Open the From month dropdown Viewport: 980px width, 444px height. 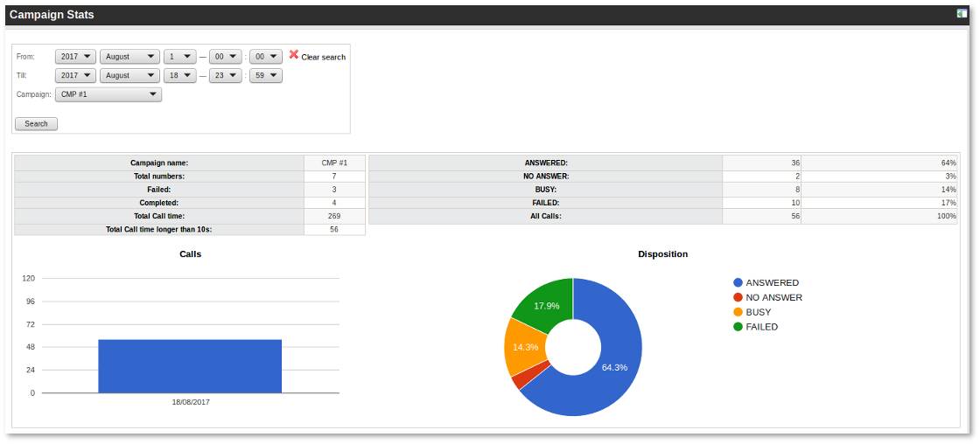point(129,56)
